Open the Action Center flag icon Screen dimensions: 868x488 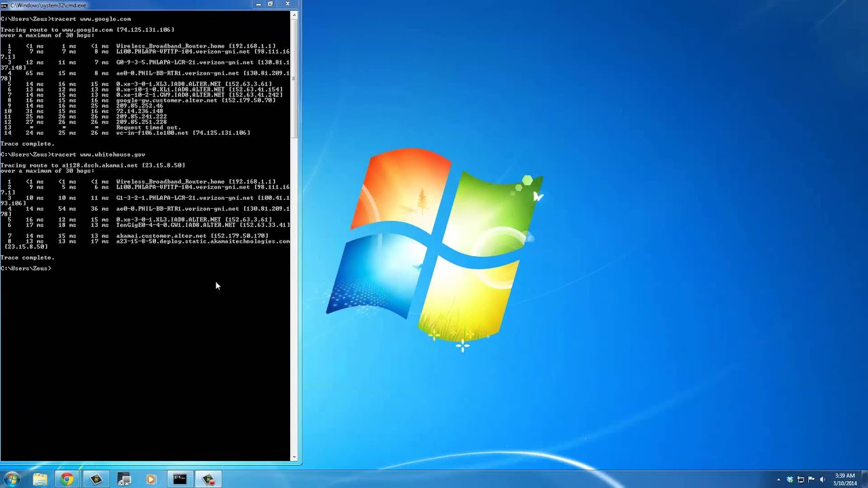click(x=811, y=480)
